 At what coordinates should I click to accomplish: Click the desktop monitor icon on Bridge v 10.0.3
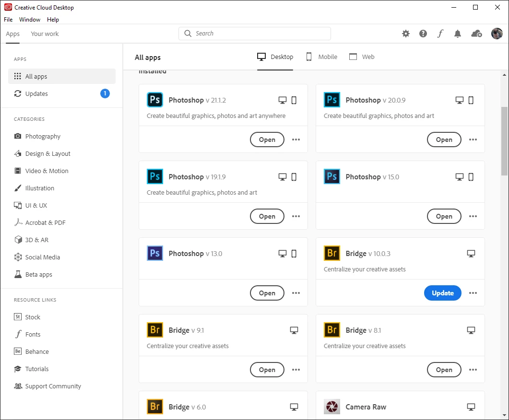coord(471,254)
